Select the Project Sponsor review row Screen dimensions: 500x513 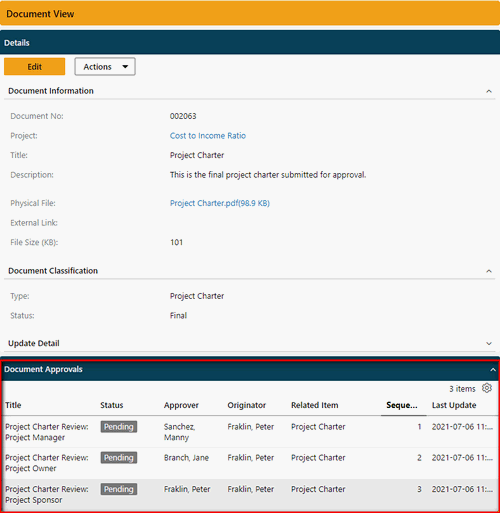pos(250,494)
